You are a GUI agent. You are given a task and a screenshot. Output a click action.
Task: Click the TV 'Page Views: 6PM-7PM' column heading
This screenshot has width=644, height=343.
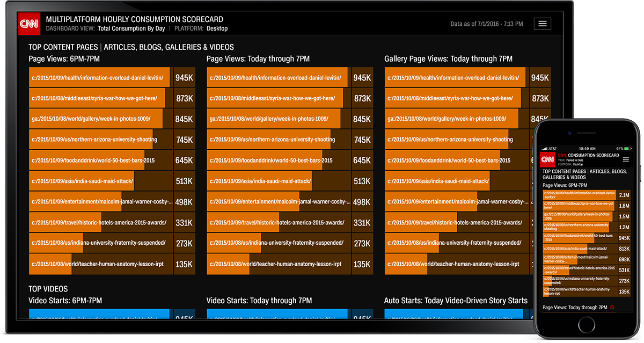click(x=64, y=59)
